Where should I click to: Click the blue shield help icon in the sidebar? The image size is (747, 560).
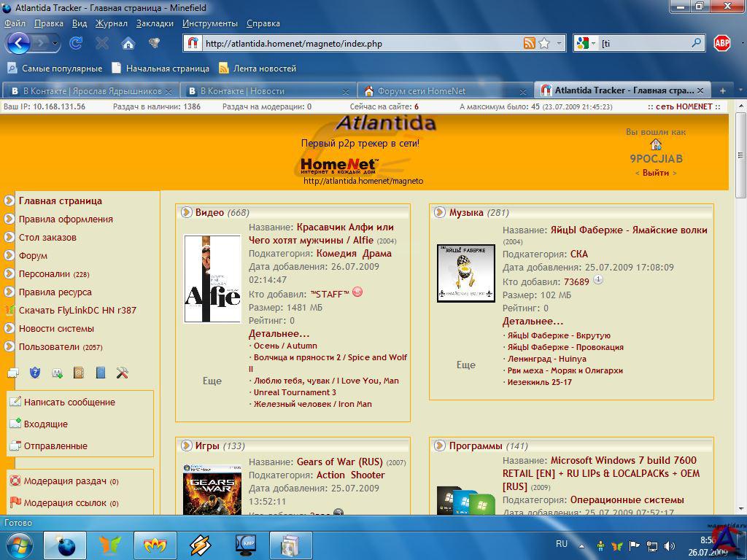[34, 373]
